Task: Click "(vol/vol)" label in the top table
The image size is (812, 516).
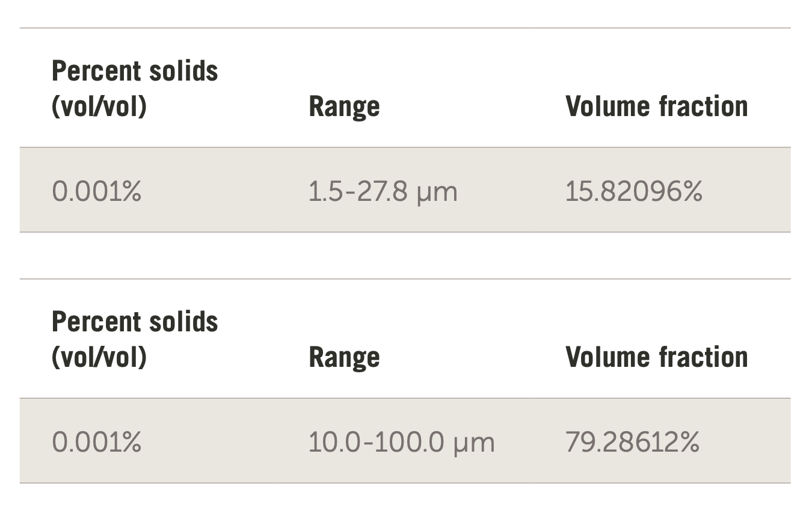Action: coord(99,106)
